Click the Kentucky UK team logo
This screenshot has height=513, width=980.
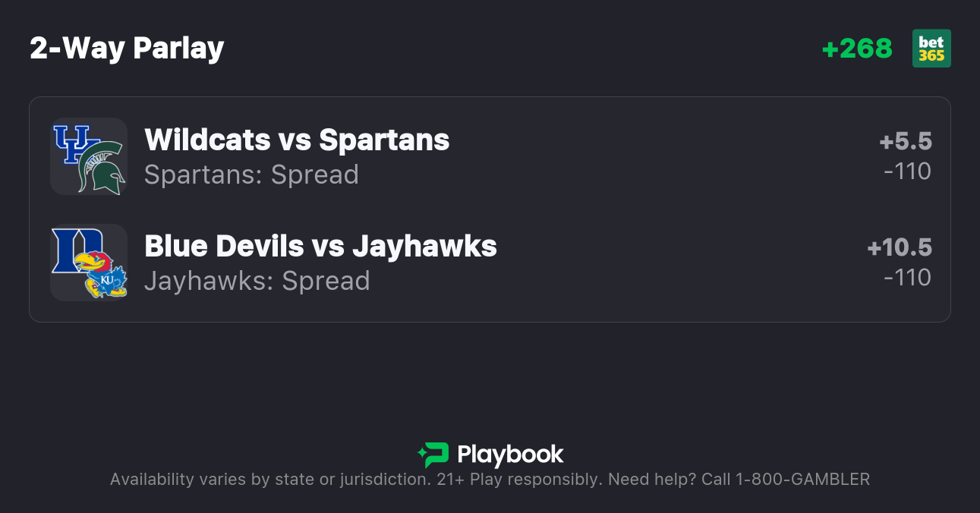point(73,143)
